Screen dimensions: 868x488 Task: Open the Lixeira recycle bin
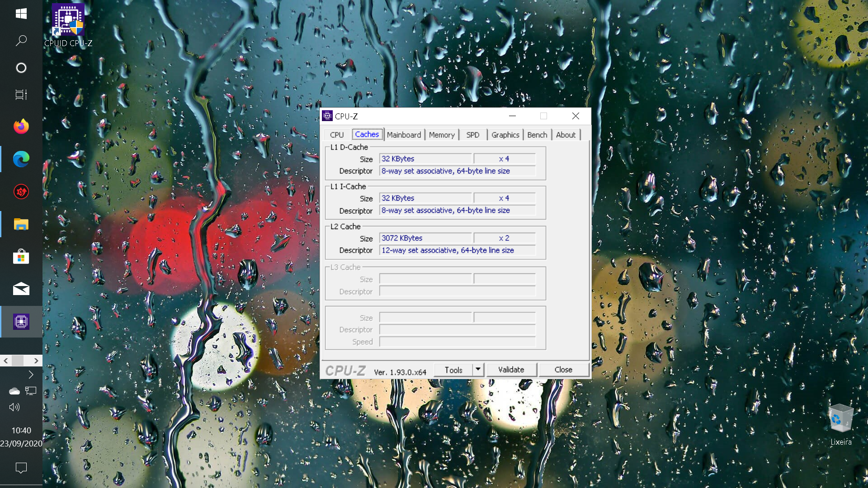point(841,425)
